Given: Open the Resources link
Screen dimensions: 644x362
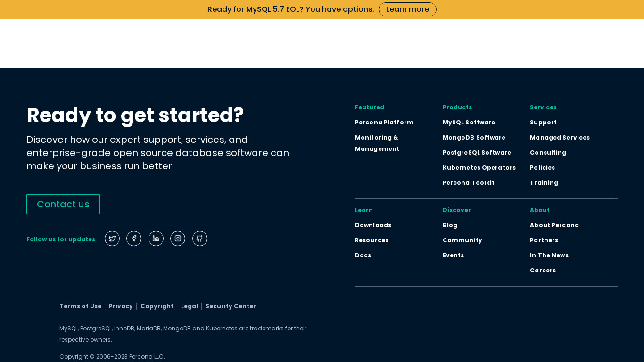Looking at the screenshot, I should coord(372,240).
